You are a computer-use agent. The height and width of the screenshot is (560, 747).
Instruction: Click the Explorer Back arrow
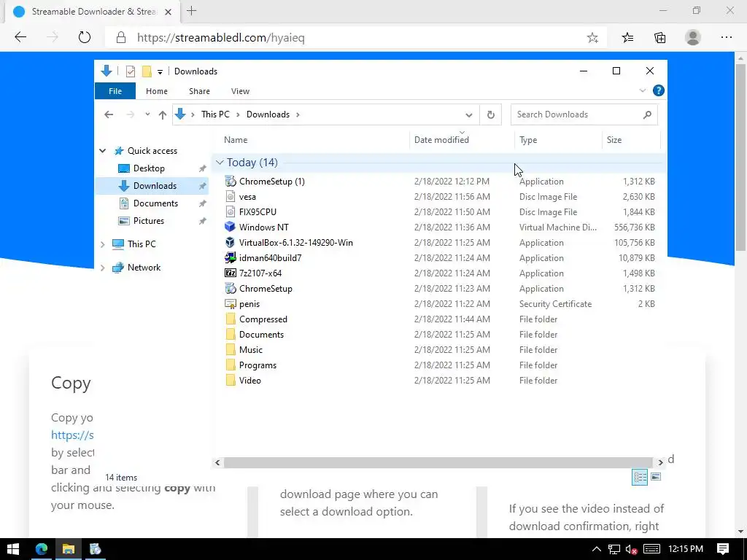(x=109, y=114)
